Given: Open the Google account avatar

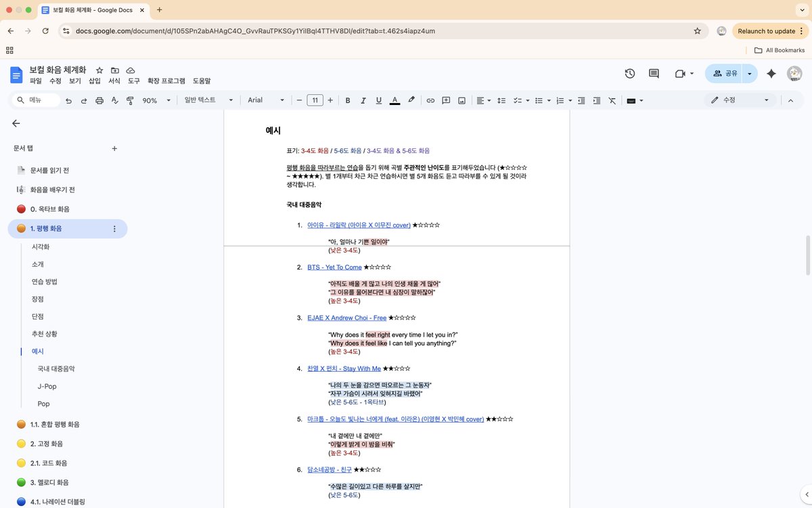Looking at the screenshot, I should [x=794, y=73].
